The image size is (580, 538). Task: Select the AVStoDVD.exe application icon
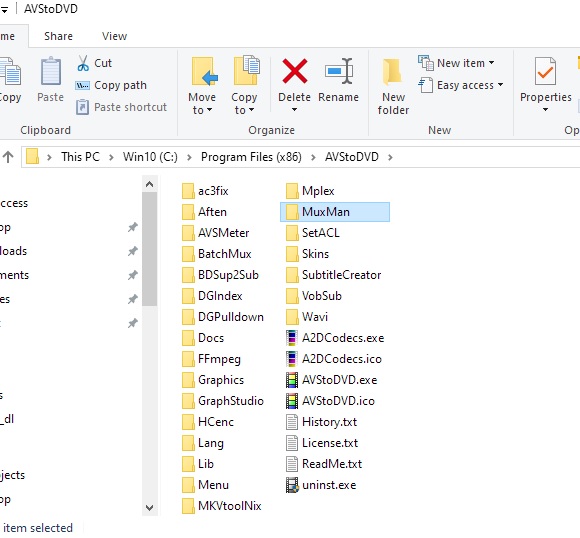292,380
